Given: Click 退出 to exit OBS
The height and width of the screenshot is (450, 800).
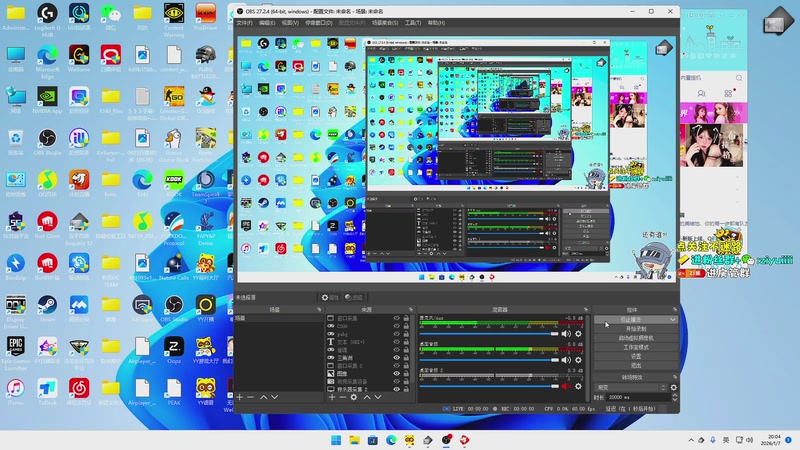Looking at the screenshot, I should click(x=636, y=365).
